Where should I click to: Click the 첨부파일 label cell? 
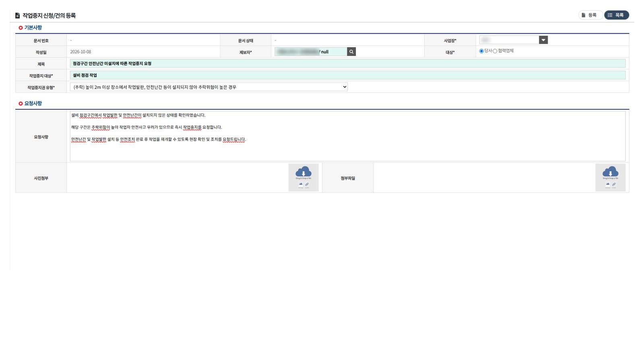(348, 178)
